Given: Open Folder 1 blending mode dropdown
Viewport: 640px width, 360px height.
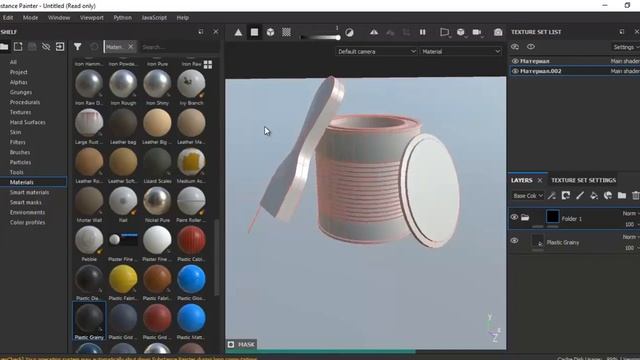Looking at the screenshot, I should 631,213.
